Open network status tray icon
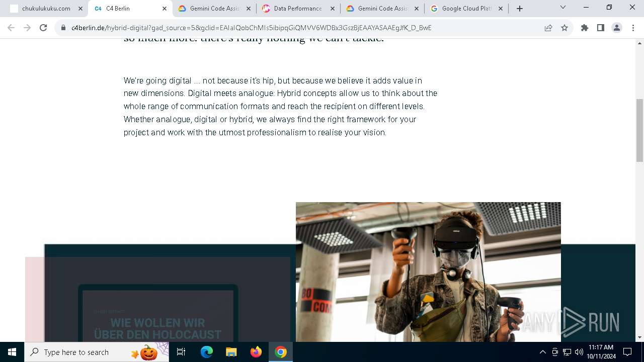Screen dimensions: 644x362 (567, 352)
